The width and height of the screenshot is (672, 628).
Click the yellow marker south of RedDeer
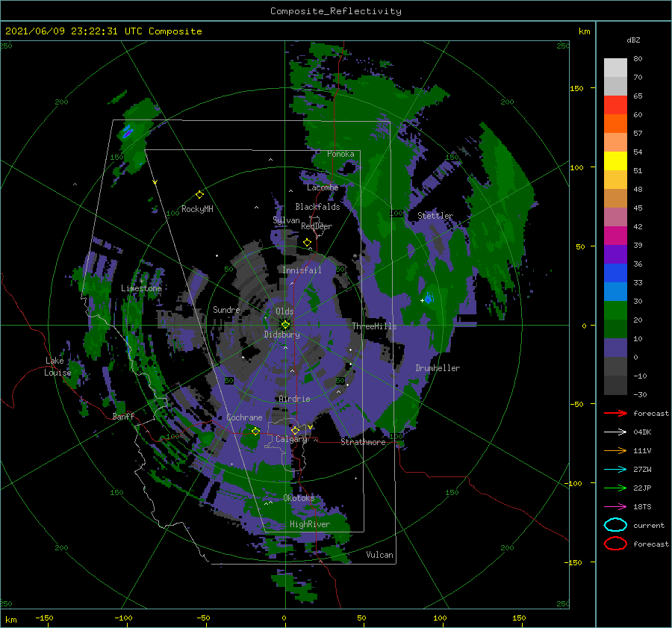(x=308, y=243)
